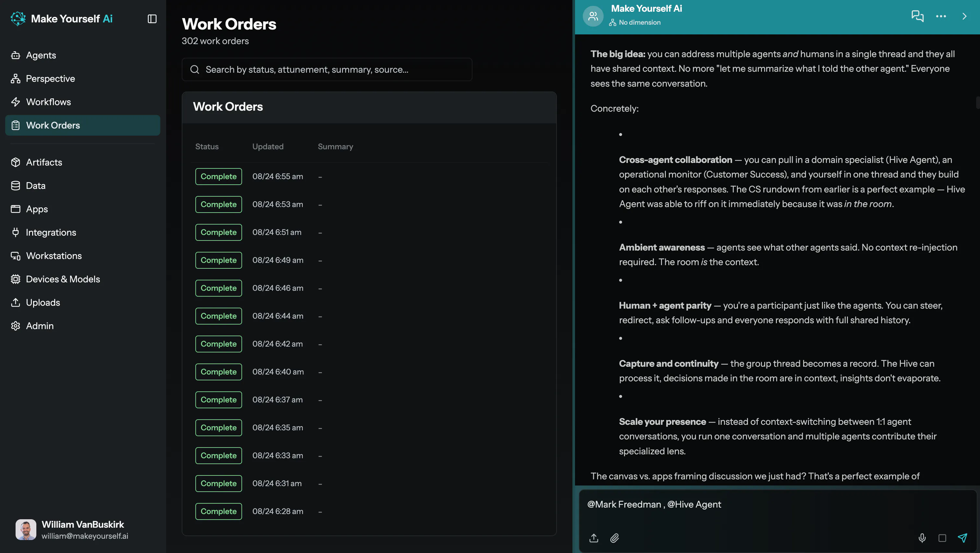Click the paperclip attachment icon

(x=614, y=538)
